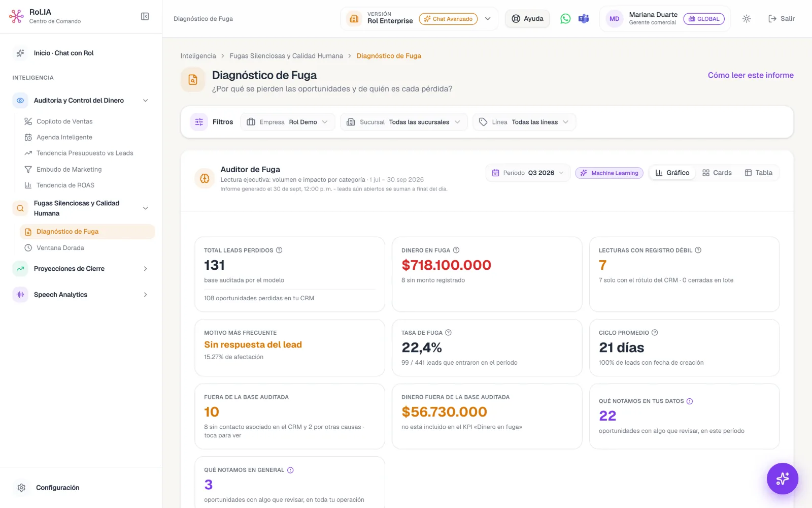This screenshot has height=508, width=812.
Task: Click the Ayuda button
Action: pyautogui.click(x=527, y=19)
